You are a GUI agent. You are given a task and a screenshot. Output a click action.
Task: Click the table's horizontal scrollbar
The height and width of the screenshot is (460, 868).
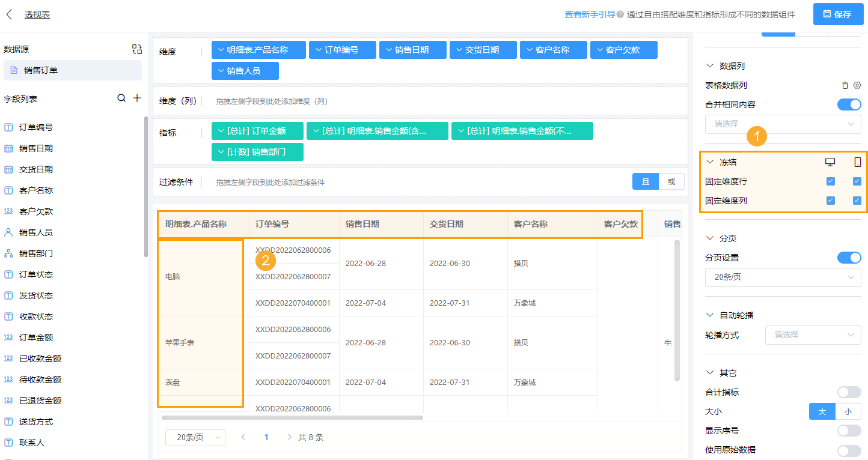292,417
